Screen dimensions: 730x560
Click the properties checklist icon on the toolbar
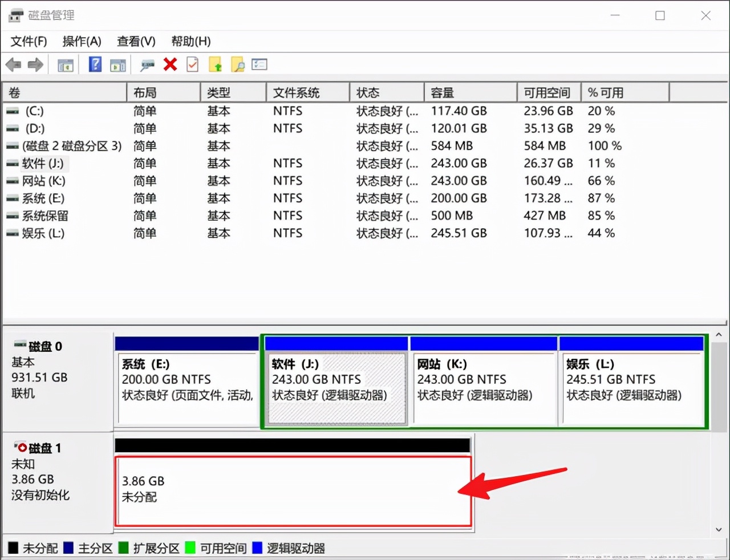point(192,64)
